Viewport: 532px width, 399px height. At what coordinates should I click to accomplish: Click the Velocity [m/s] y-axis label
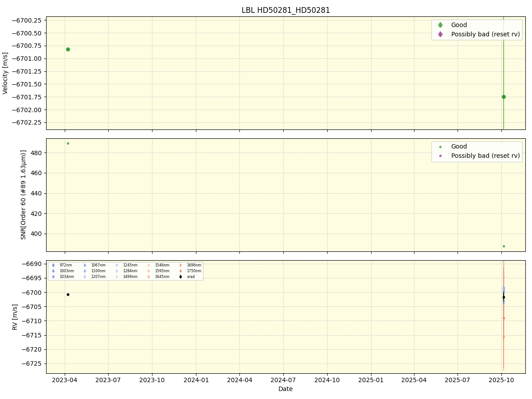click(6, 73)
